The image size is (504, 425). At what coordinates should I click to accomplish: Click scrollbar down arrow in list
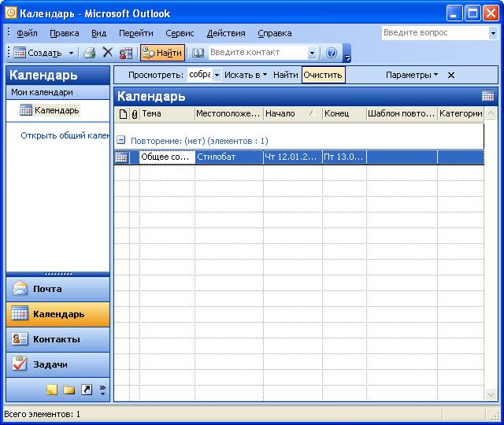491,394
